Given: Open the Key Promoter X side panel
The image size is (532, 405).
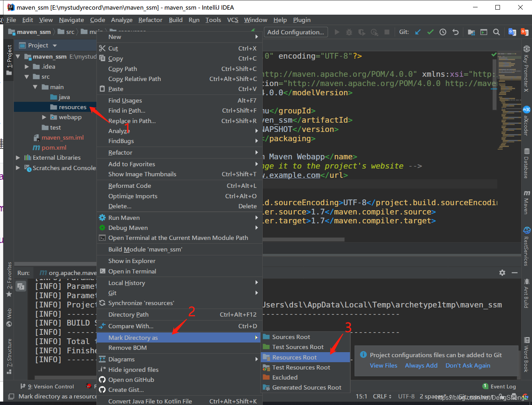Looking at the screenshot, I should pyautogui.click(x=527, y=69).
